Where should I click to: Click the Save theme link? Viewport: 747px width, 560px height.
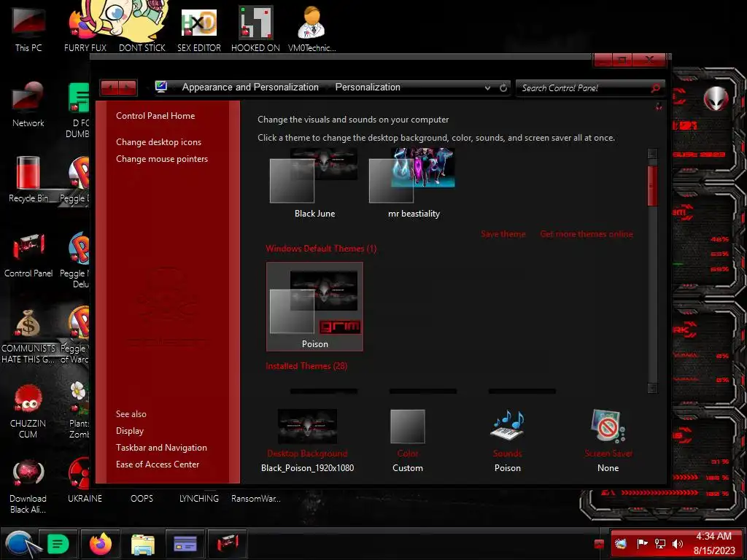coord(503,234)
